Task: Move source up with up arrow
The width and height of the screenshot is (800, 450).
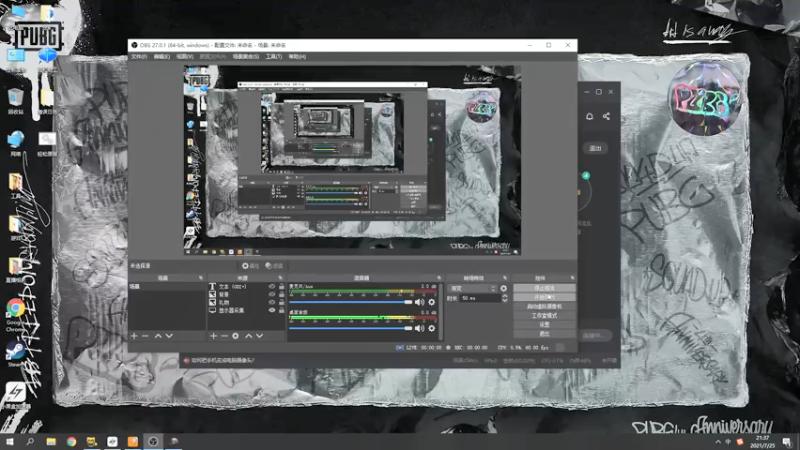Action: tap(248, 336)
